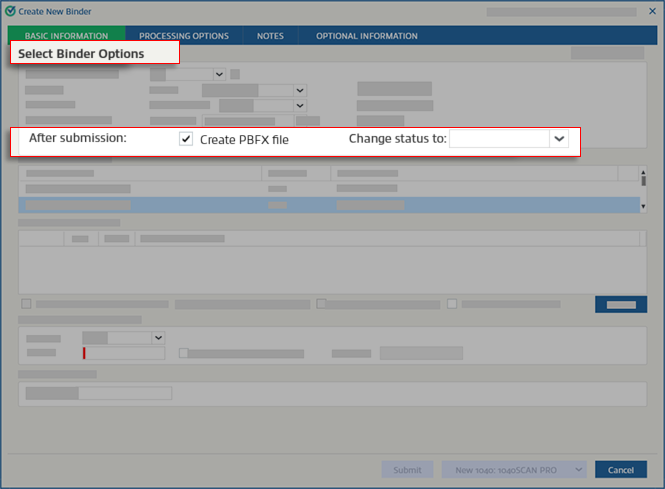The image size is (665, 489).
Task: Click the Cancel button
Action: (x=620, y=469)
